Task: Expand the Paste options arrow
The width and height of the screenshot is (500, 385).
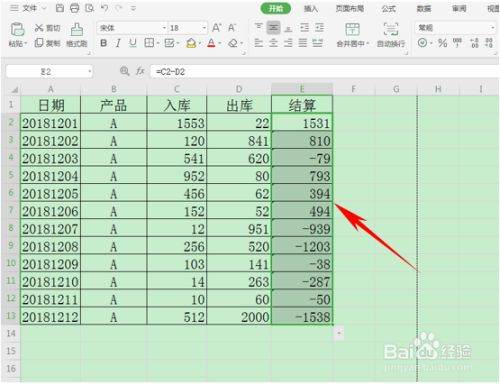Action: click(x=25, y=44)
